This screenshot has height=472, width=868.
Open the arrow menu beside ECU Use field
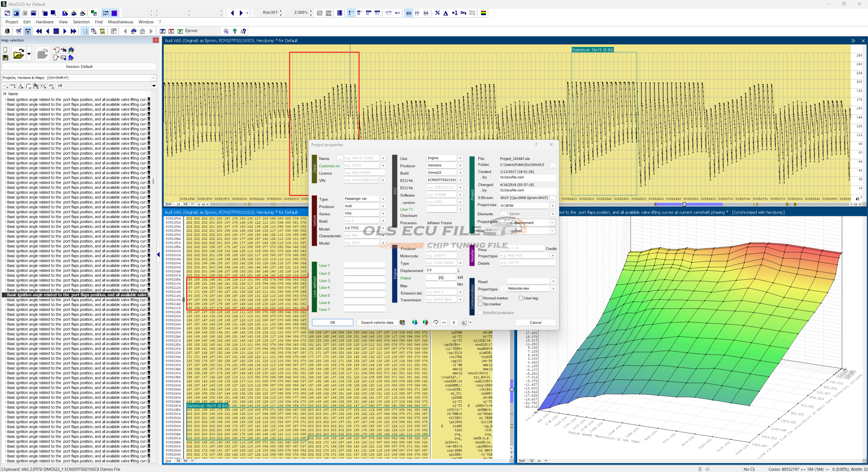[x=460, y=158]
